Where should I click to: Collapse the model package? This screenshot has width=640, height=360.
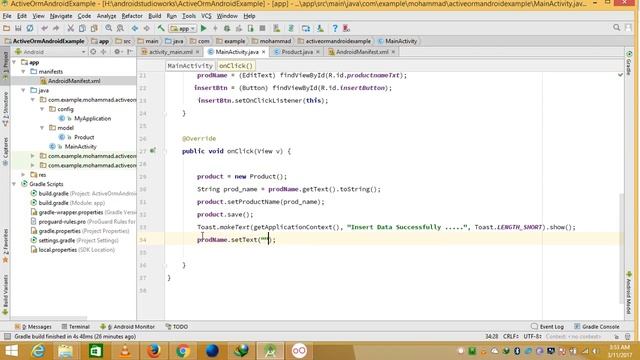[42, 128]
